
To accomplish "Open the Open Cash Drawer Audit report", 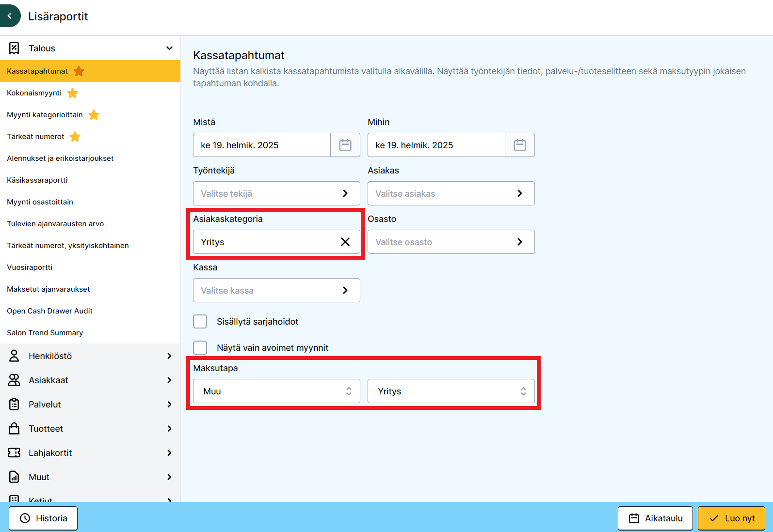I will [x=90, y=311].
